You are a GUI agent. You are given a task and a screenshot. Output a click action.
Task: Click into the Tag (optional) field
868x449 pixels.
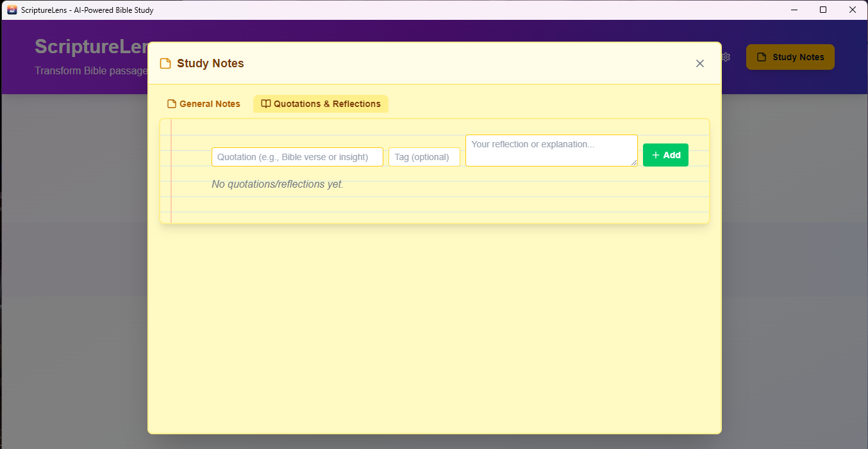[x=424, y=157]
